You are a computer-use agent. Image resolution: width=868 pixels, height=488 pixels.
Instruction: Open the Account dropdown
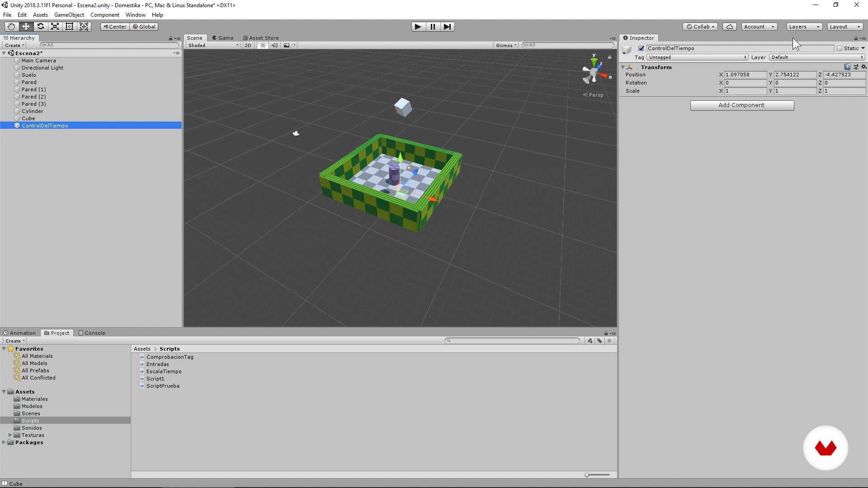759,27
